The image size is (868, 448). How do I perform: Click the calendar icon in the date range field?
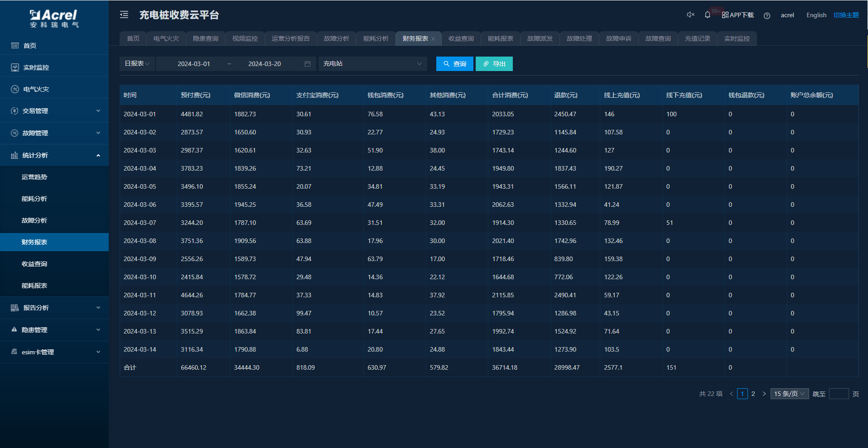pos(308,64)
